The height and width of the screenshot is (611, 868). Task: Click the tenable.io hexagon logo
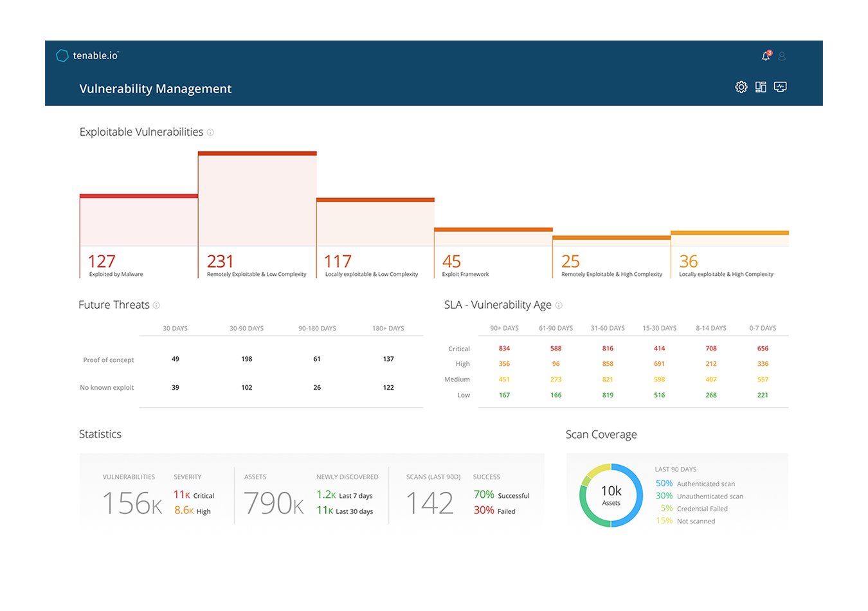point(62,56)
